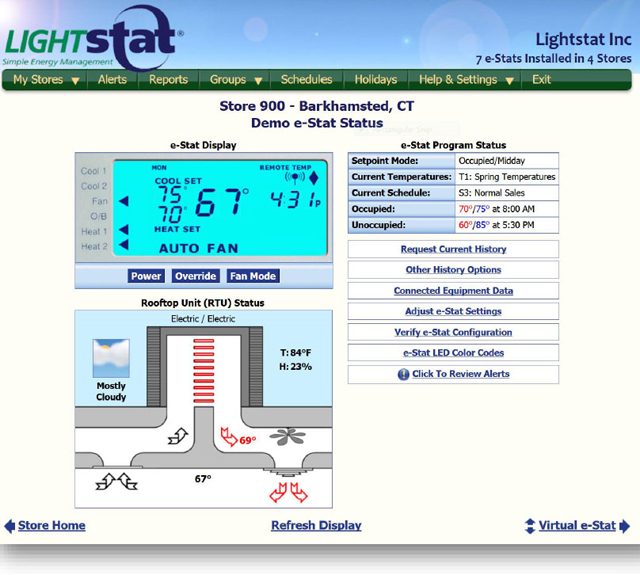Viewport: 640px width, 575px height.
Task: Click the 67° zone temperature in RTU diagram
Action: click(x=203, y=479)
